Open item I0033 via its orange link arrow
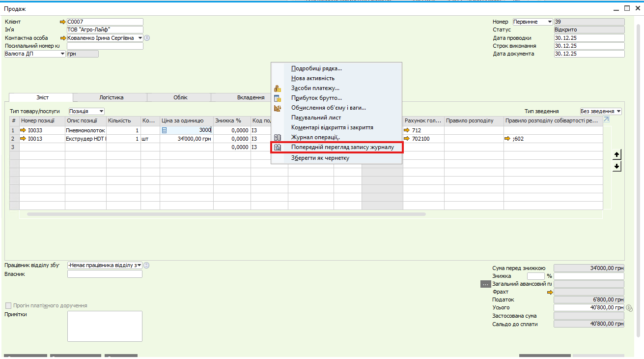Viewport: 644px width, 359px height. point(23,130)
